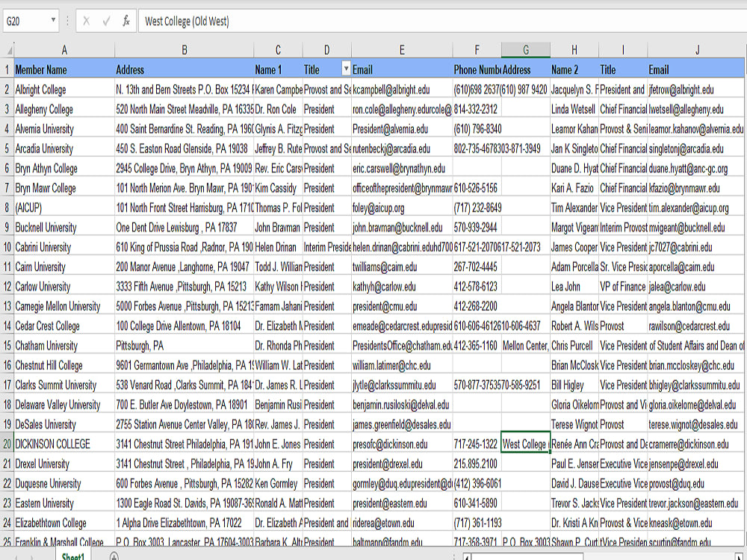Select phone 814-332-2312
The height and width of the screenshot is (560, 747).
[477, 109]
